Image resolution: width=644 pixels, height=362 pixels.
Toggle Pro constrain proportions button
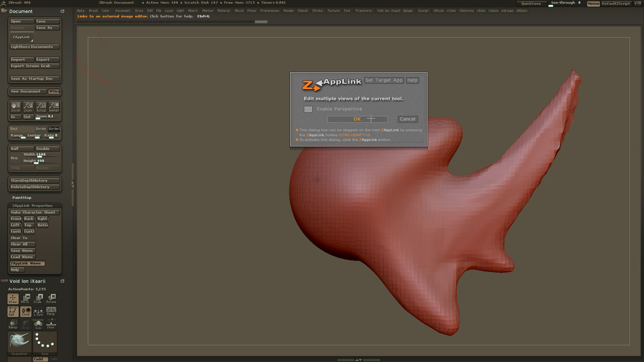click(x=15, y=158)
